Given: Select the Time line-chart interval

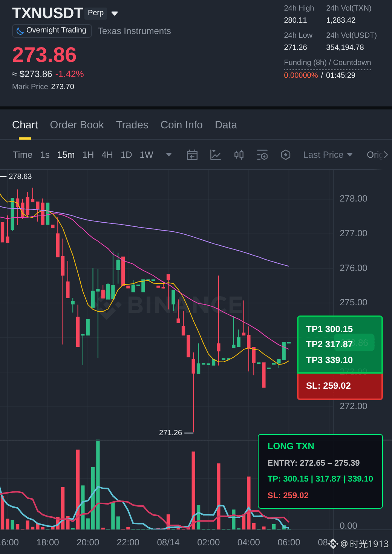Looking at the screenshot, I should (x=23, y=155).
